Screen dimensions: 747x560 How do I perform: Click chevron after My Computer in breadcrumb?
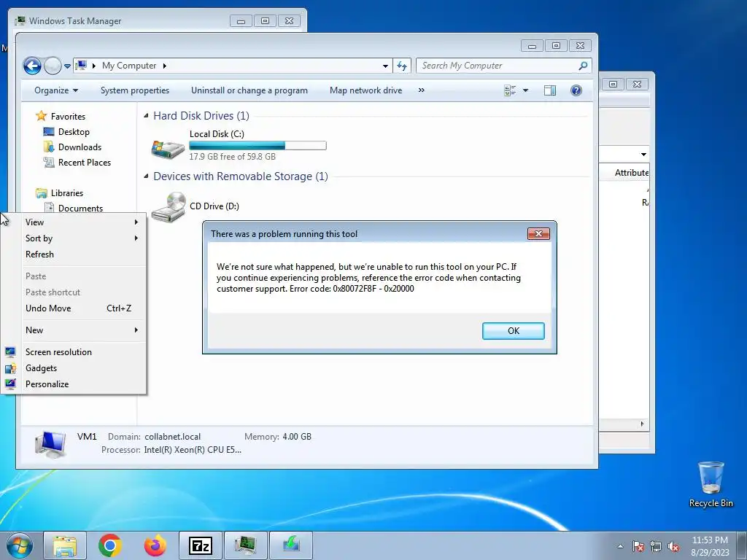(164, 66)
